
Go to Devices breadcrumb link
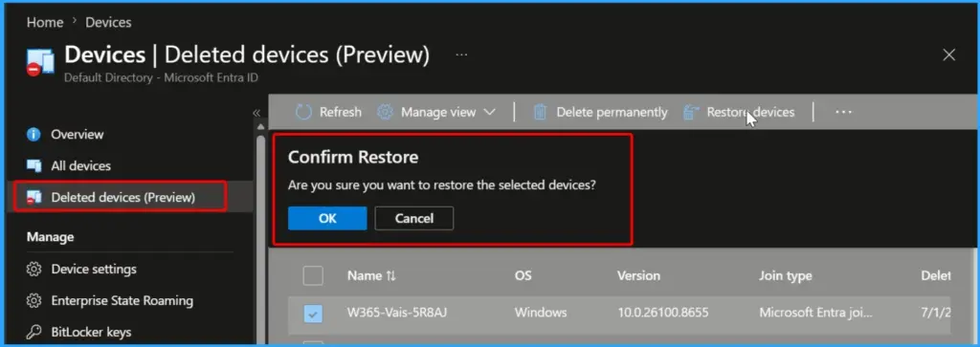108,23
